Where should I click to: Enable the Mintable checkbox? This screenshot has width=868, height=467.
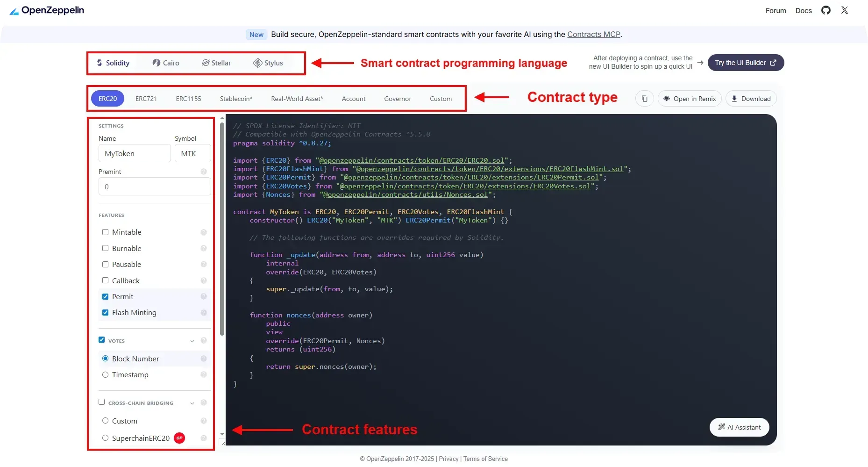[106, 232]
